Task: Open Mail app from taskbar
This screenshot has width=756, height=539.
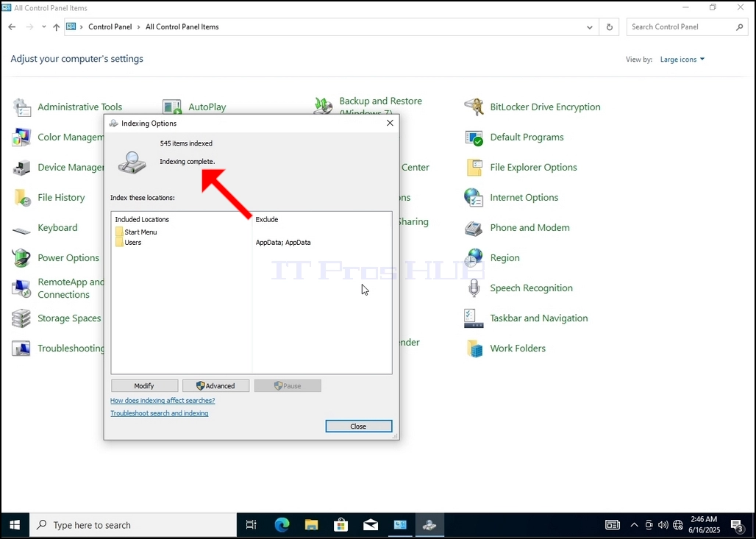Action: point(371,525)
